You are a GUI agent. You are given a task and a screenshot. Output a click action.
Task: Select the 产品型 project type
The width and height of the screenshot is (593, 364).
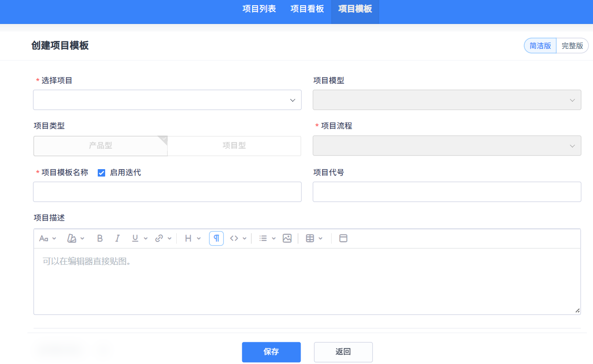(x=101, y=146)
